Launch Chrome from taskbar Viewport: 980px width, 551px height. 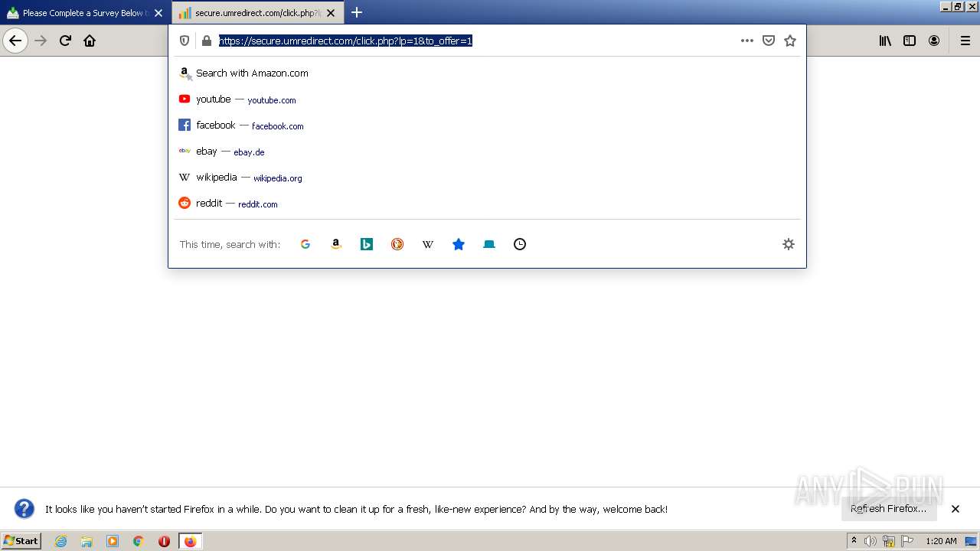pos(139,541)
